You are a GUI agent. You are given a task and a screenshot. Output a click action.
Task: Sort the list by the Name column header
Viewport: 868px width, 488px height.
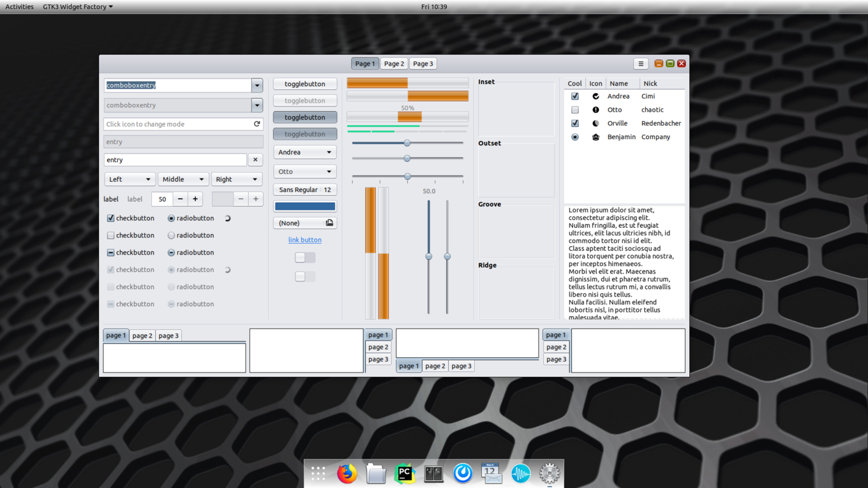tap(622, 84)
